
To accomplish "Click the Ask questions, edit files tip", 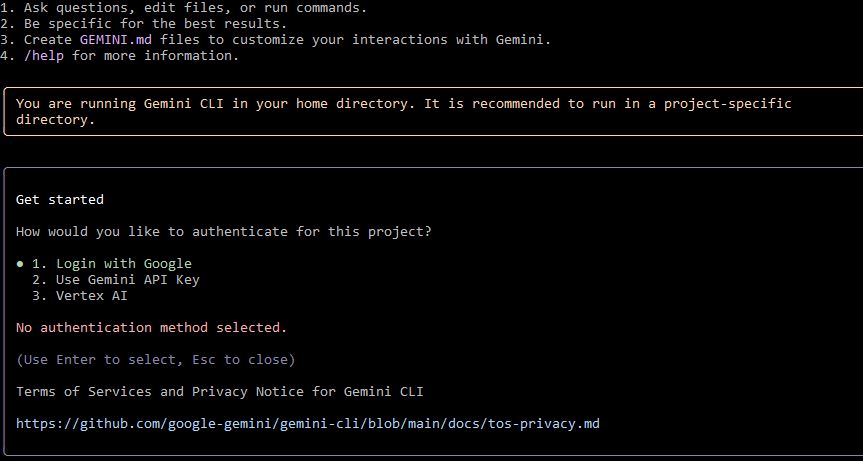I will [x=190, y=8].
